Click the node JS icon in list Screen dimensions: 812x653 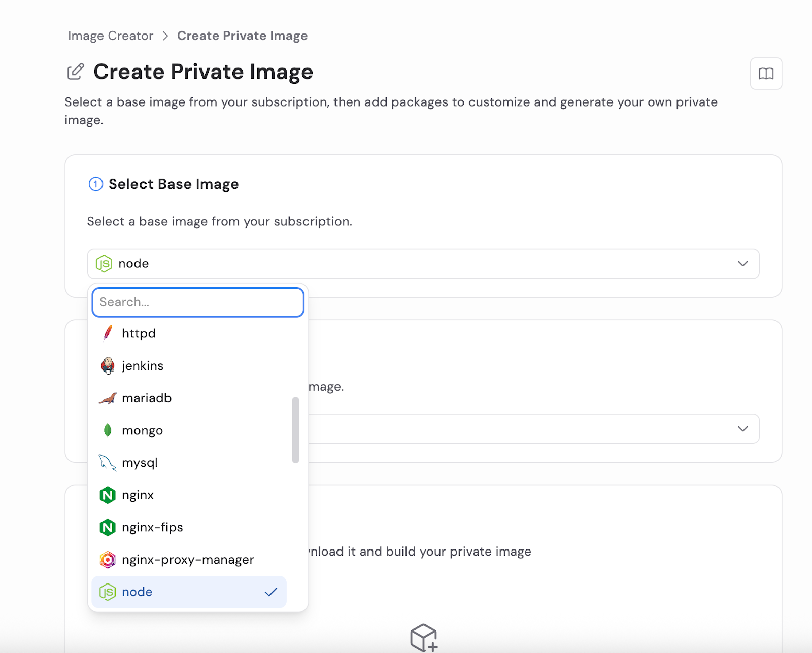(x=107, y=592)
